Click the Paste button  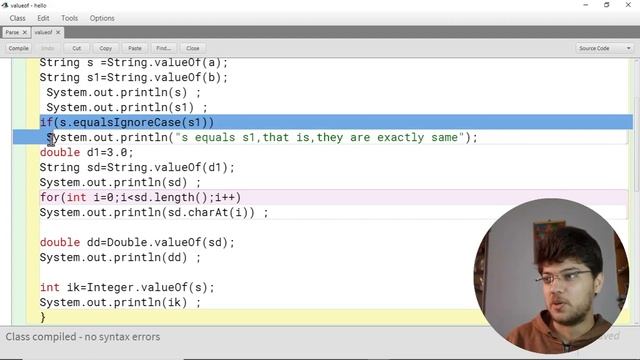point(135,48)
